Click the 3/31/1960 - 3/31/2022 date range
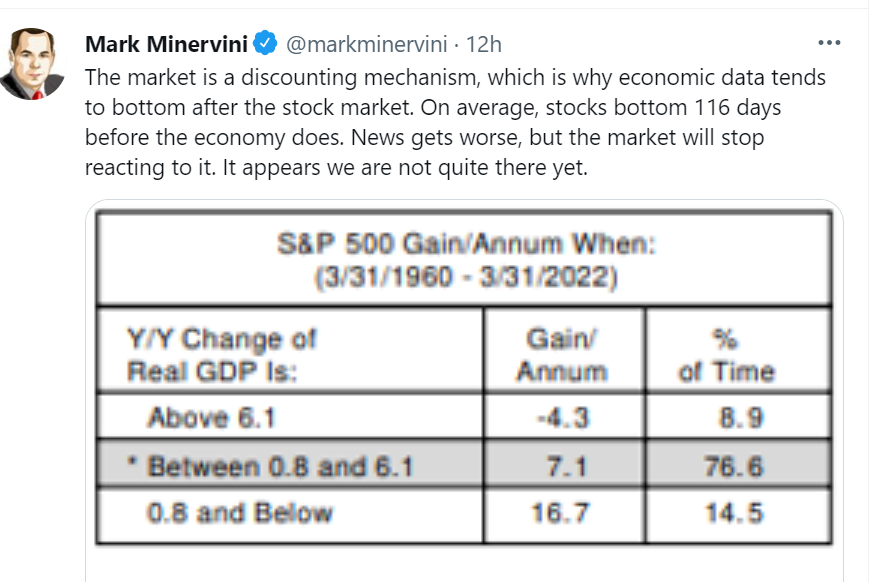 (x=463, y=275)
